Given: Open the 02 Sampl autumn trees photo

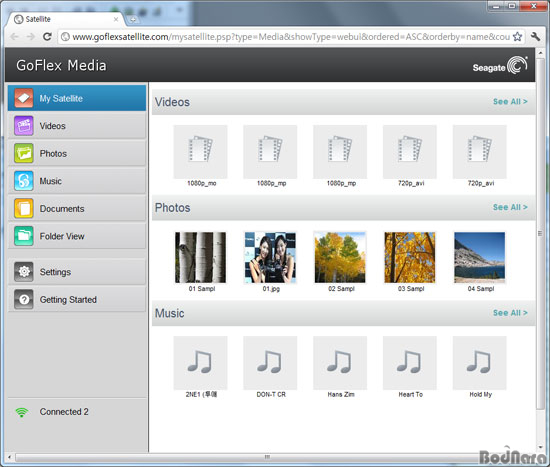Looking at the screenshot, I should click(x=340, y=257).
